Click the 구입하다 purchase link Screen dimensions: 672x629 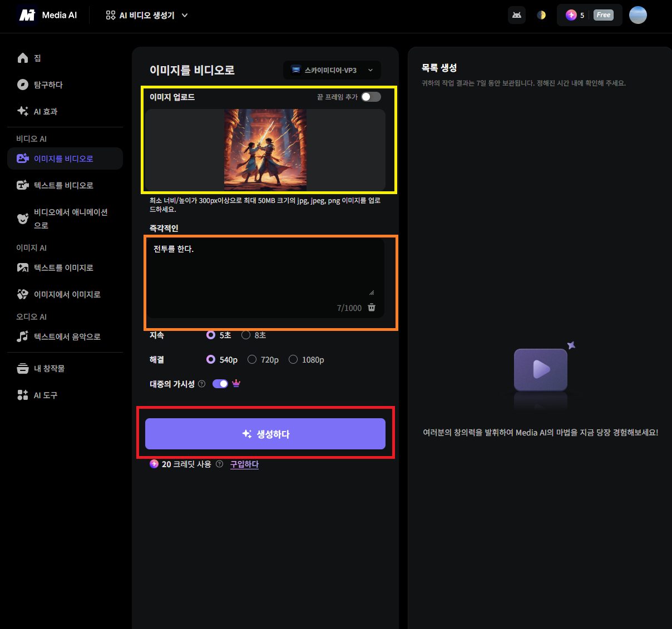click(245, 464)
